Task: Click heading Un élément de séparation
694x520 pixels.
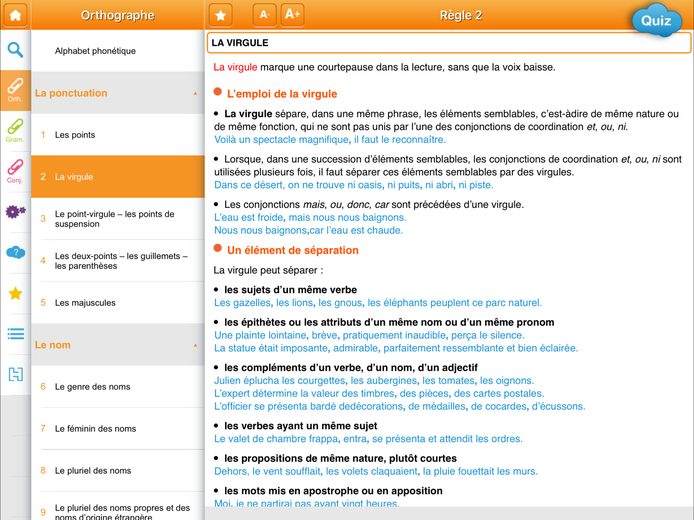Action: (293, 250)
